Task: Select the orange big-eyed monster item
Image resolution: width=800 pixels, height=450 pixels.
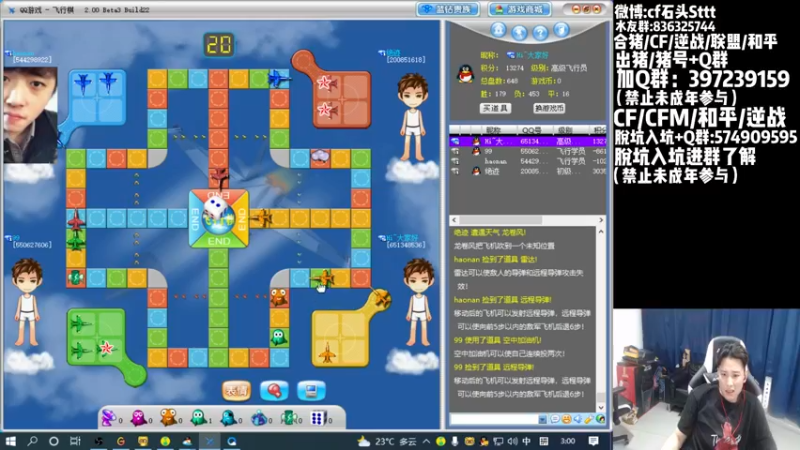Action: tap(168, 417)
